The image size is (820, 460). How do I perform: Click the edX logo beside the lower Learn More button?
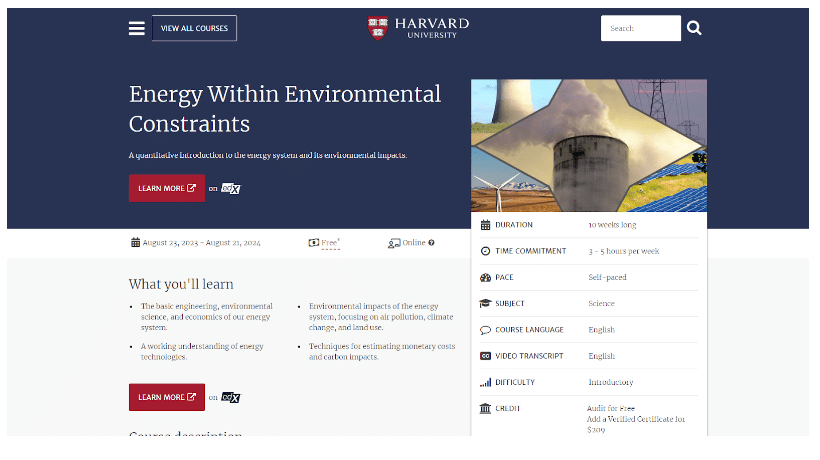(x=231, y=398)
